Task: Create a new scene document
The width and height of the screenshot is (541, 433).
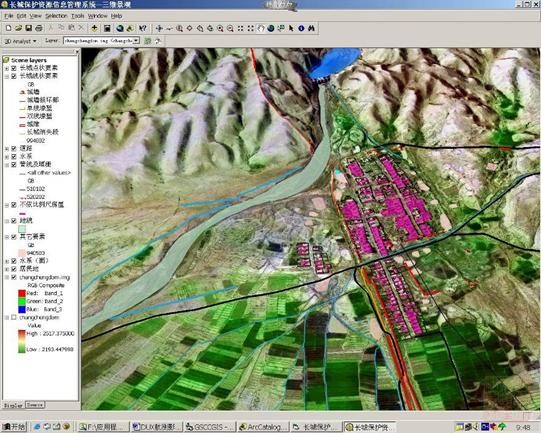Action: (x=9, y=28)
